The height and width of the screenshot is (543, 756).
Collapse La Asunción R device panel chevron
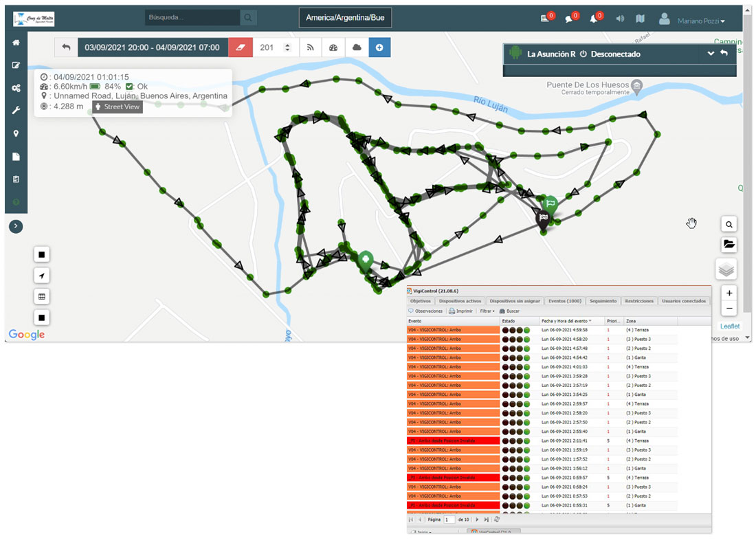(x=711, y=53)
